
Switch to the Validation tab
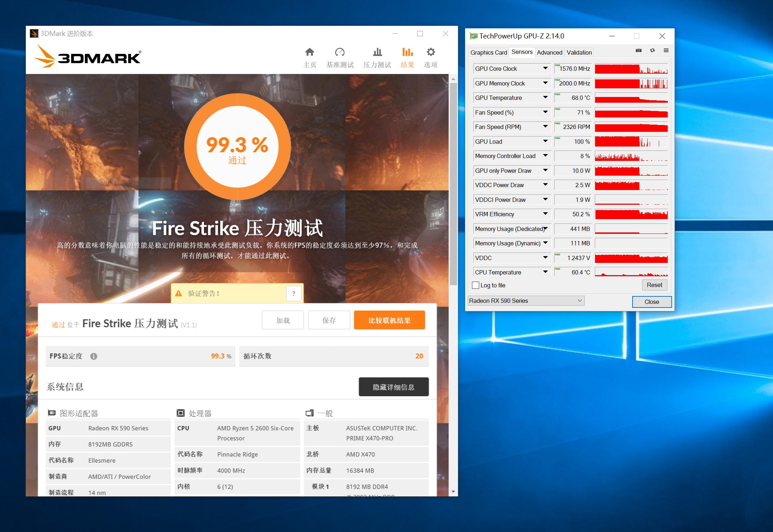coord(579,52)
